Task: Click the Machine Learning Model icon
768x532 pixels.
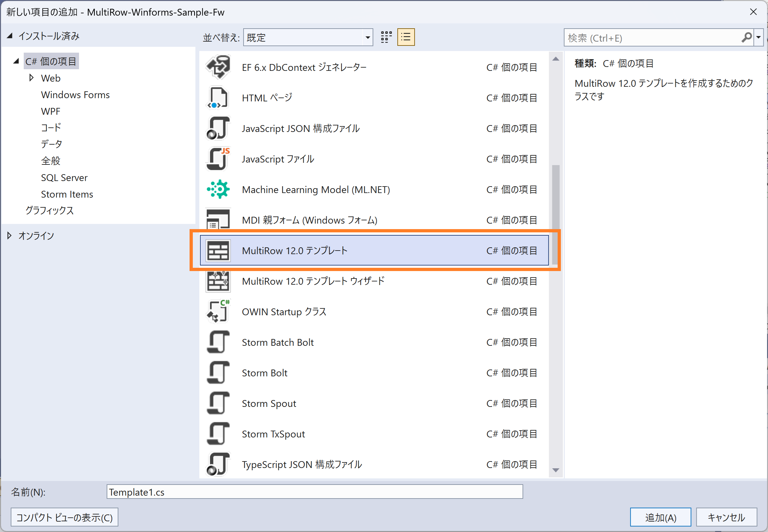Action: [218, 189]
